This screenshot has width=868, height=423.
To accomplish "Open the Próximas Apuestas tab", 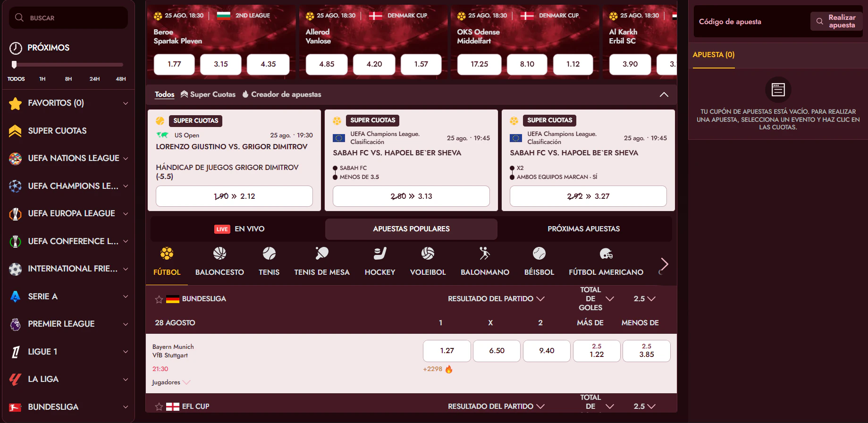I will click(x=583, y=229).
